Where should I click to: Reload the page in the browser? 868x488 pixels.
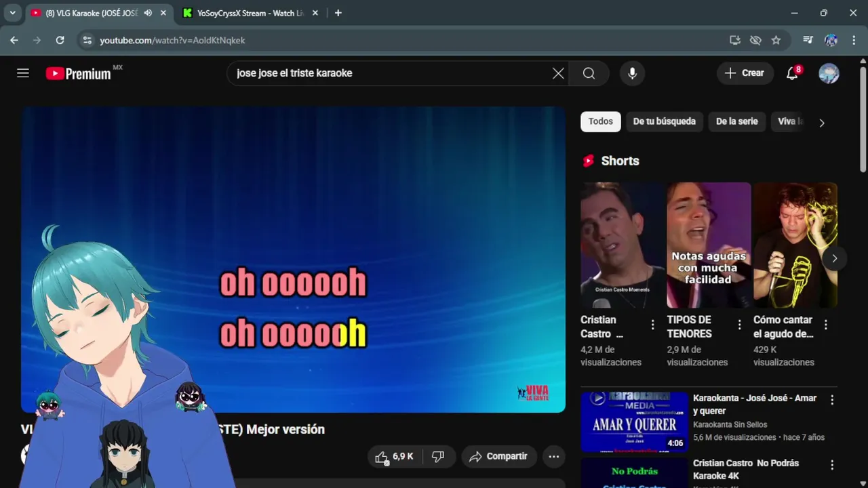(60, 41)
